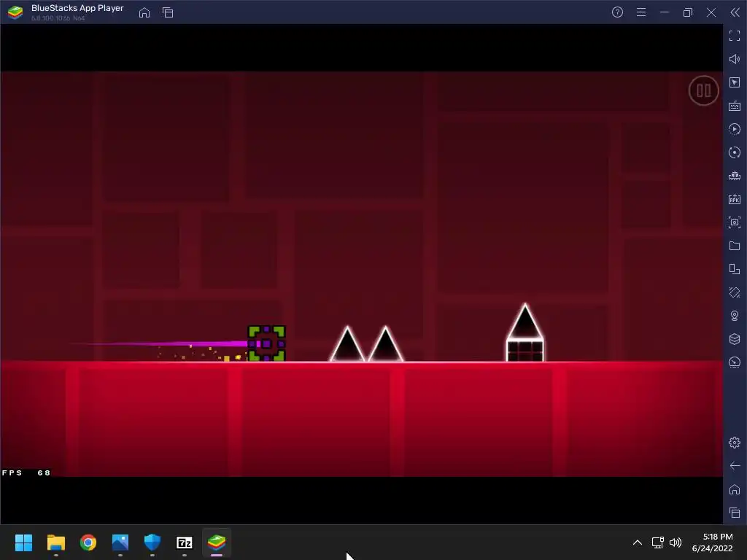Open BlueStacks help question mark
Image resolution: width=747 pixels, height=560 pixels.
[x=617, y=12]
